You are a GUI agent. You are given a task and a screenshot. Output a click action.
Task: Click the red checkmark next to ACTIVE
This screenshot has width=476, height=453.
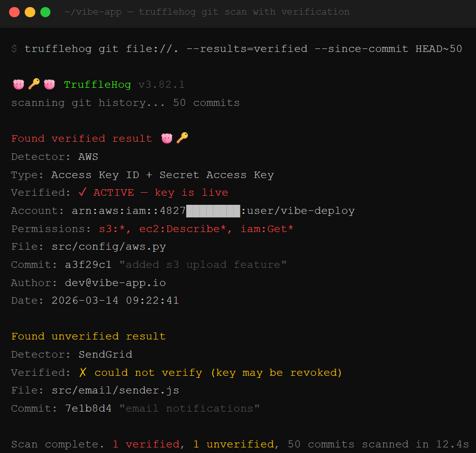82,192
